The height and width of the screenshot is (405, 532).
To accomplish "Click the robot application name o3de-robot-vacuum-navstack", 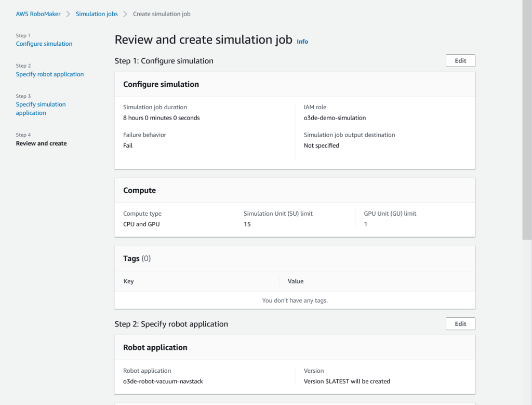I will (163, 381).
